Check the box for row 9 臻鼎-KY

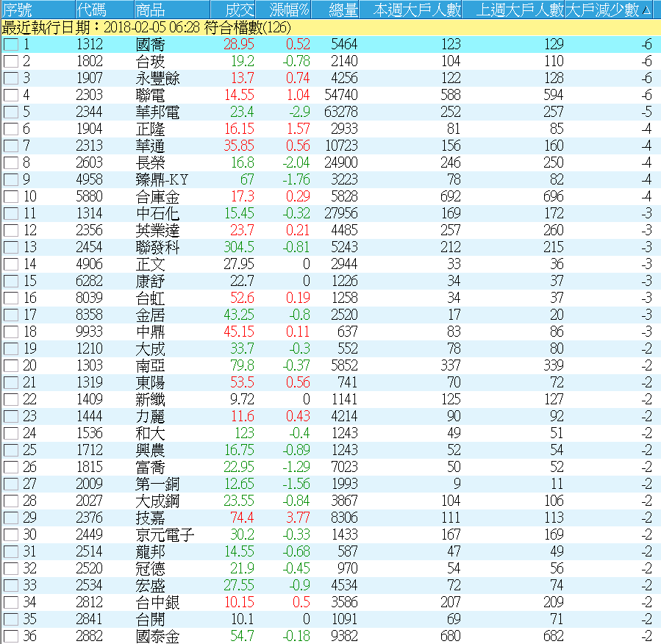click(11, 179)
